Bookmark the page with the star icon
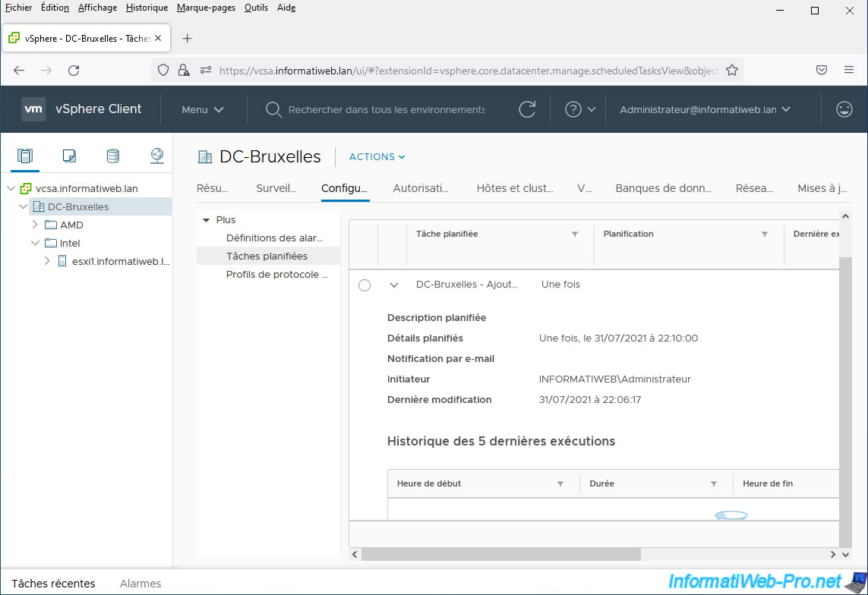The width and height of the screenshot is (868, 595). [x=732, y=71]
